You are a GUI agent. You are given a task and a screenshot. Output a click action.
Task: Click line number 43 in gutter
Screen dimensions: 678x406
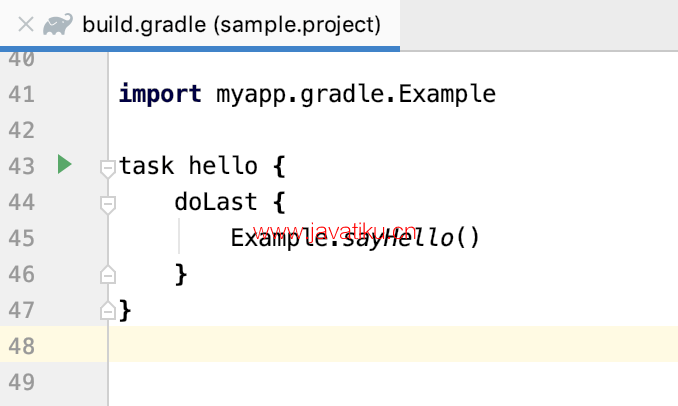pyautogui.click(x=21, y=166)
